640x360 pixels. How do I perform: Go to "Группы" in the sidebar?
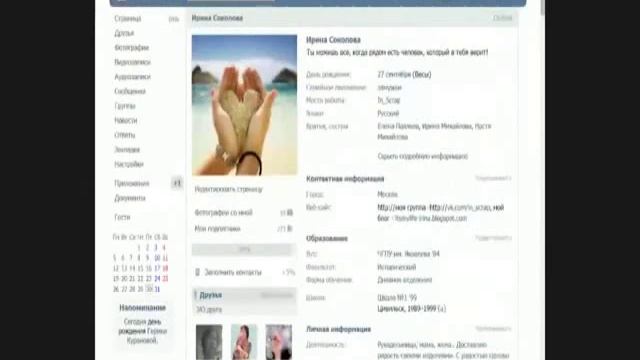point(124,106)
